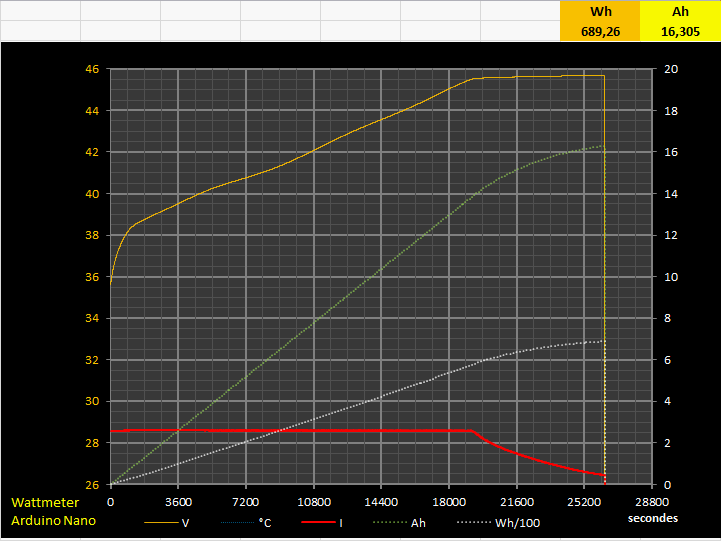Click x-axis label 18000
The height and width of the screenshot is (541, 721).
449,502
